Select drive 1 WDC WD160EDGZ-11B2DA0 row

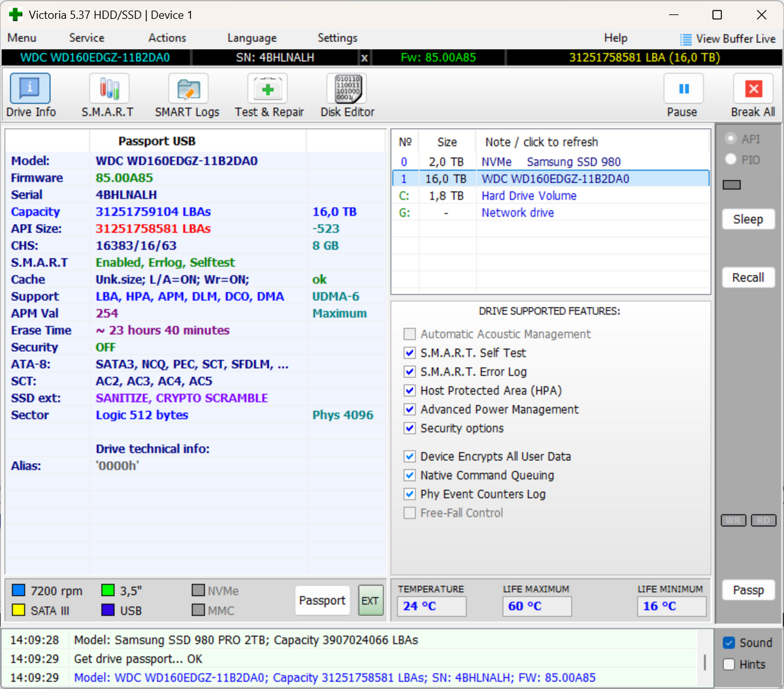[x=551, y=179]
